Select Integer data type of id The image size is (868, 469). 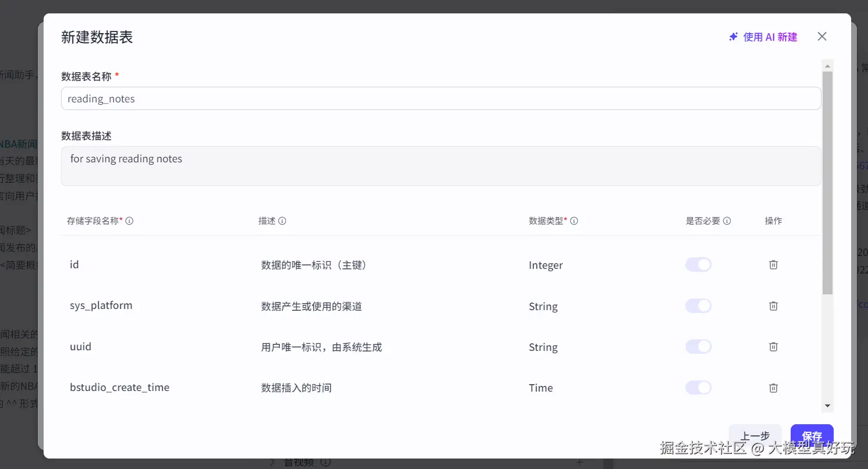[546, 265]
